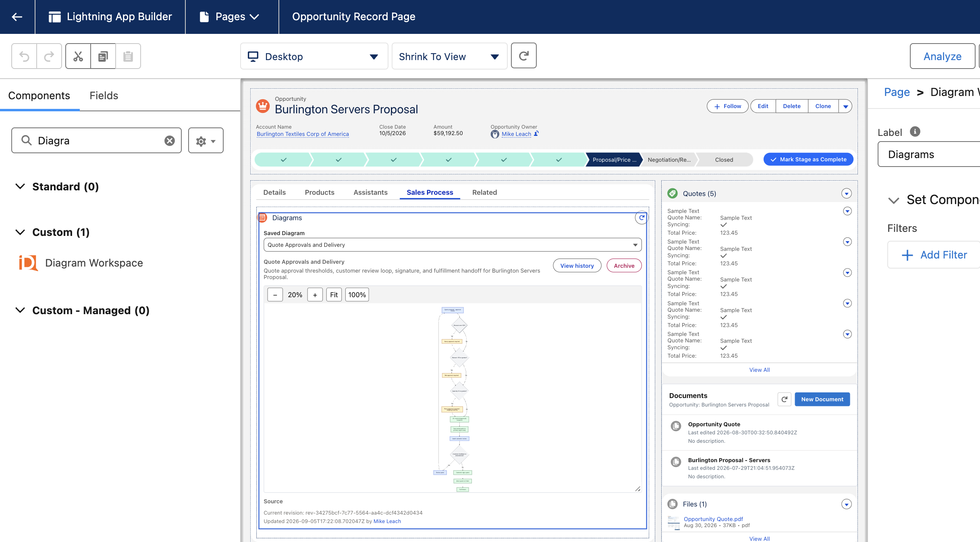Open the Details tab
This screenshot has width=980, height=542.
274,192
